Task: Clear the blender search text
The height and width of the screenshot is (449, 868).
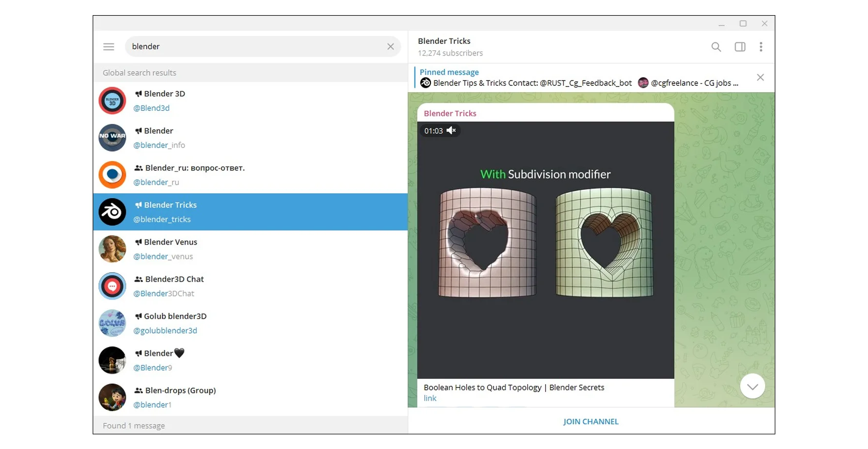Action: (391, 47)
